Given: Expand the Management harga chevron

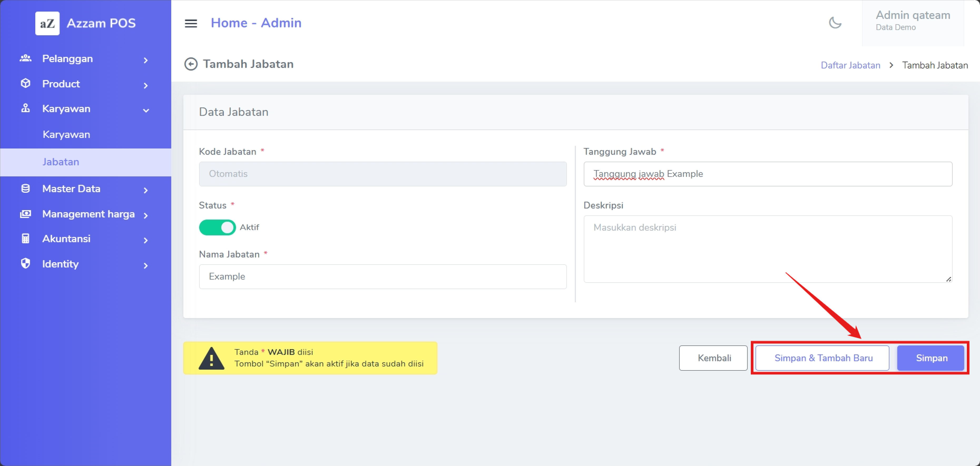Looking at the screenshot, I should pyautogui.click(x=146, y=216).
